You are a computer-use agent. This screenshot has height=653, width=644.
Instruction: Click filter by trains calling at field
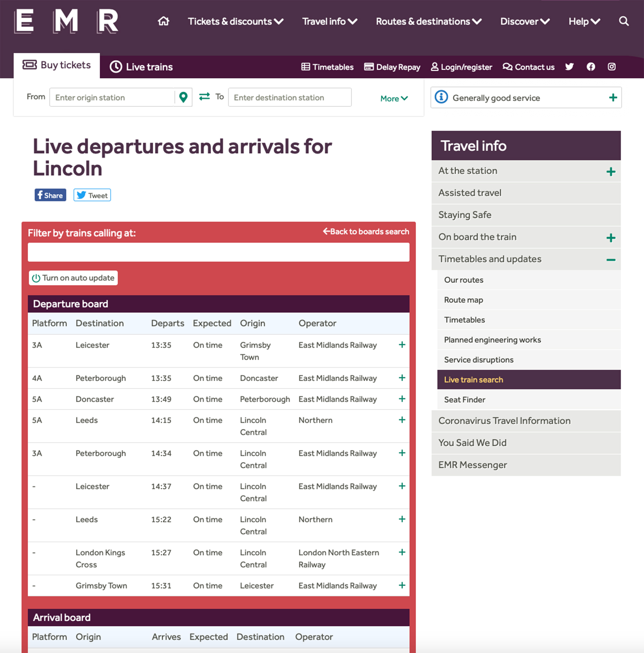(219, 252)
